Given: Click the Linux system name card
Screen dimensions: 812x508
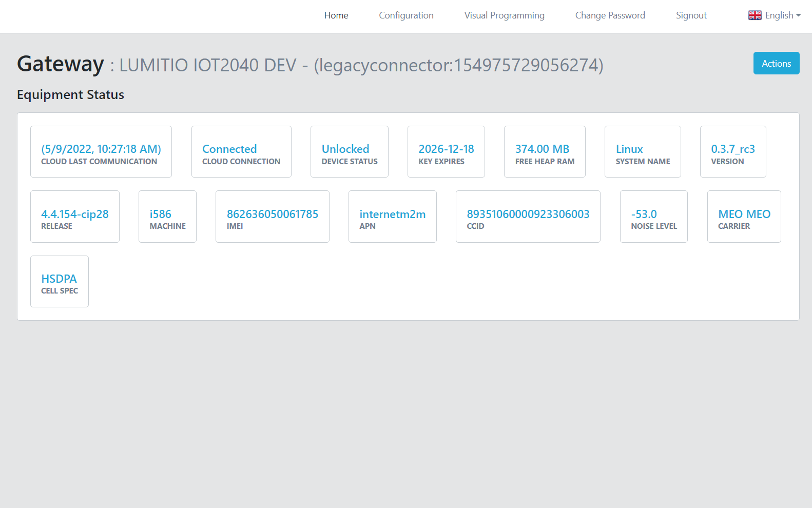Looking at the screenshot, I should [x=643, y=152].
